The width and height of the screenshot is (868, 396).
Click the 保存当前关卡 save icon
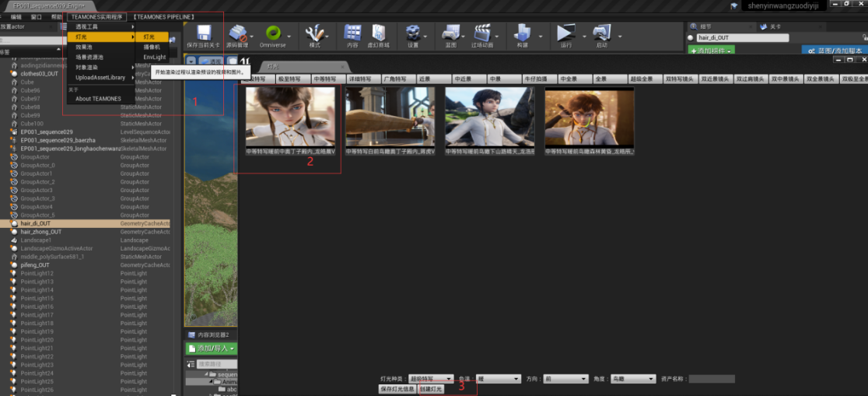coord(204,33)
